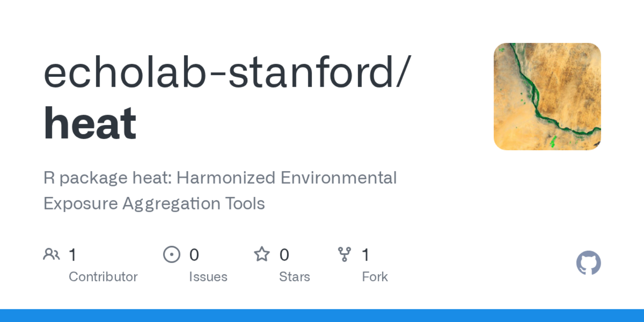Click the Issues circle-dot icon
Image resolution: width=644 pixels, height=322 pixels.
172,254
